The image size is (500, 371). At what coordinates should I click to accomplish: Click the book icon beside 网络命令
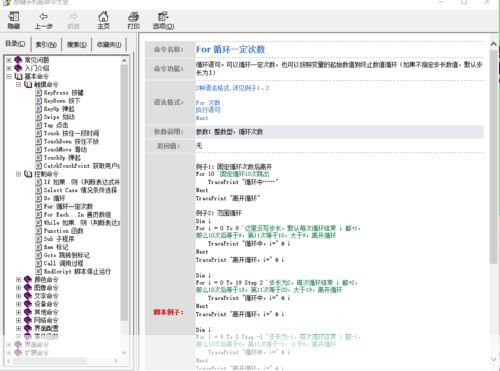[x=28, y=320]
